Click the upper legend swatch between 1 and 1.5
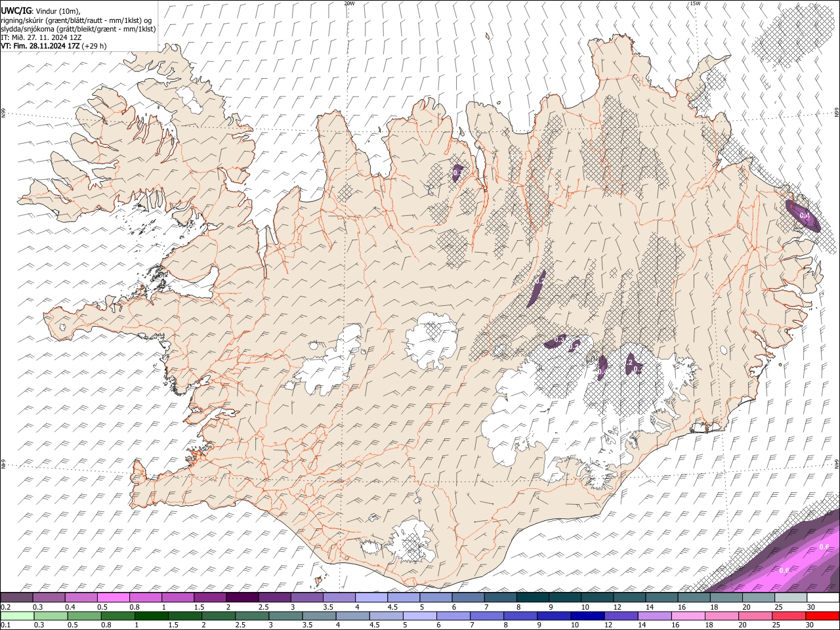Viewport: 840px width, 630px height. tap(177, 597)
